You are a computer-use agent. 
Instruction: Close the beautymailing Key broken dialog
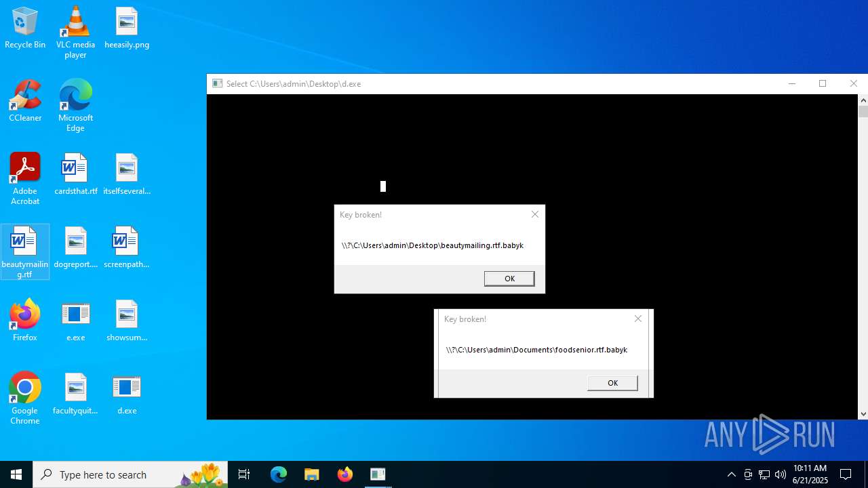click(535, 214)
